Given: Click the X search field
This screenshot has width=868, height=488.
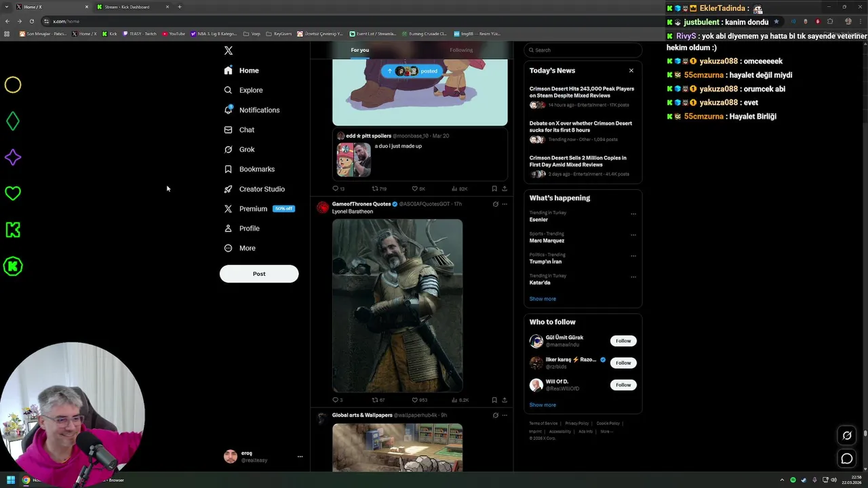Looking at the screenshot, I should coord(583,50).
